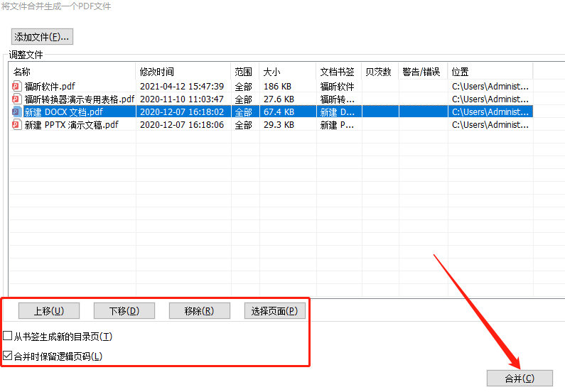Uncheck 合并时保留逻辑页码 checkbox
This screenshot has width=565, height=392.
[8, 356]
